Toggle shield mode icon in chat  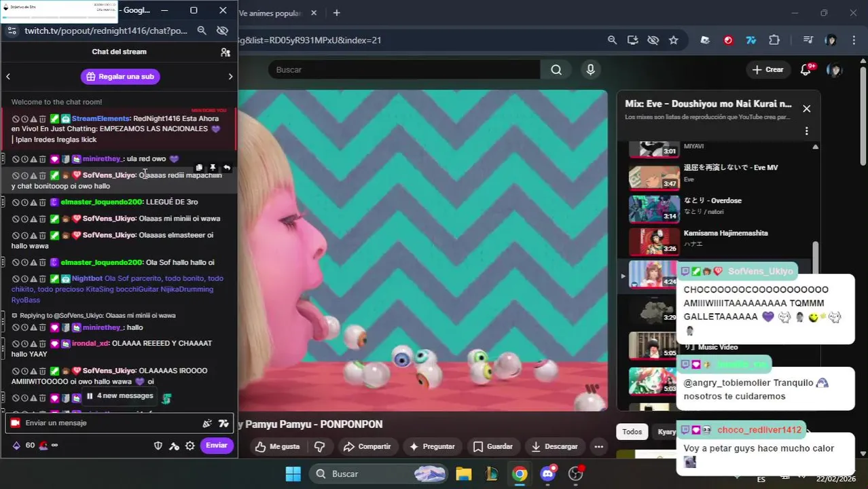[x=158, y=446]
